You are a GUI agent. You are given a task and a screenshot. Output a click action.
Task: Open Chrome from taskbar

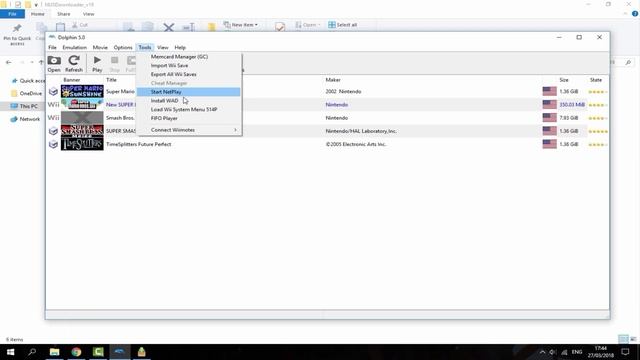point(76,352)
